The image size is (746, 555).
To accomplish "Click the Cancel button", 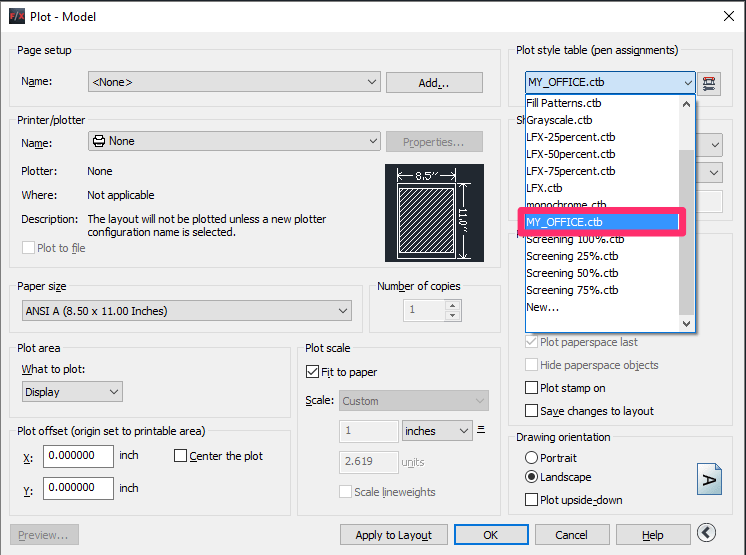I will click(x=572, y=535).
